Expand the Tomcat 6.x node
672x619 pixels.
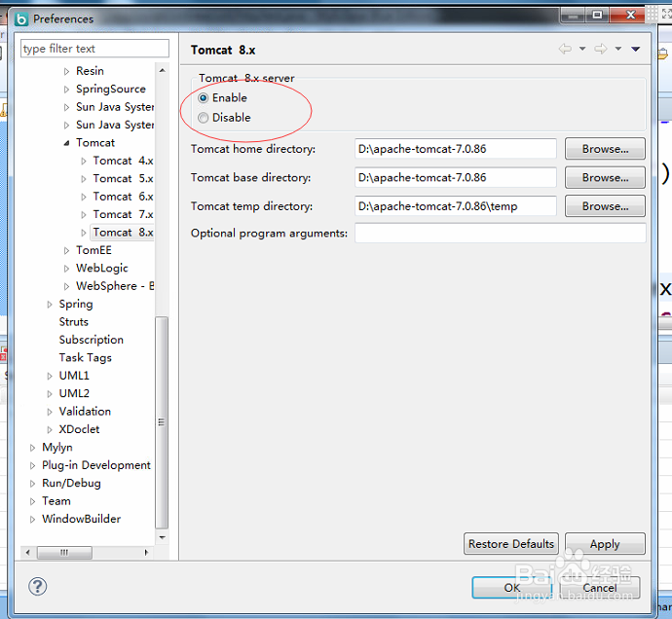coord(84,197)
